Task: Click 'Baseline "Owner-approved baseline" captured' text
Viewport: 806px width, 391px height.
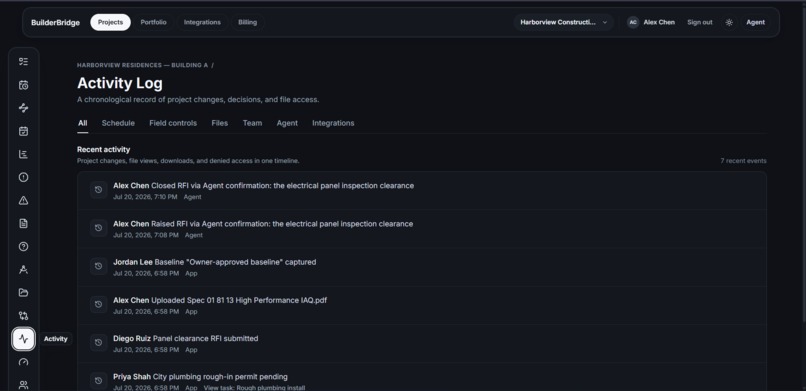Action: [235, 262]
